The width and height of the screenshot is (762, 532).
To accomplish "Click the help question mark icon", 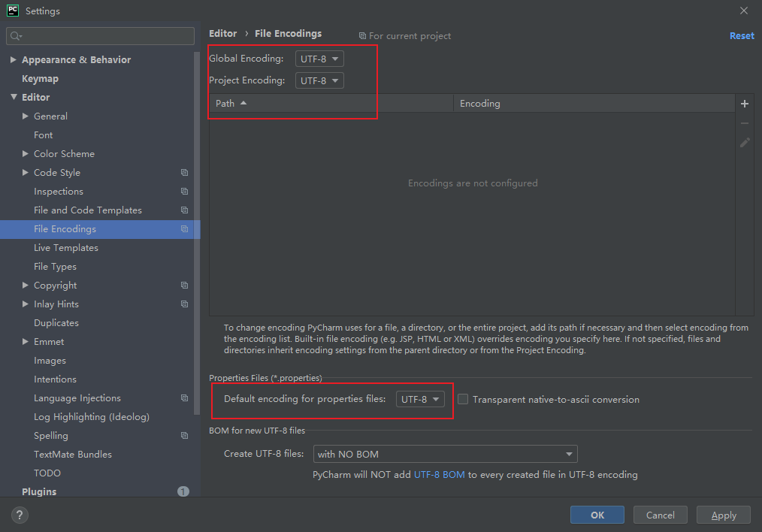I will (20, 515).
